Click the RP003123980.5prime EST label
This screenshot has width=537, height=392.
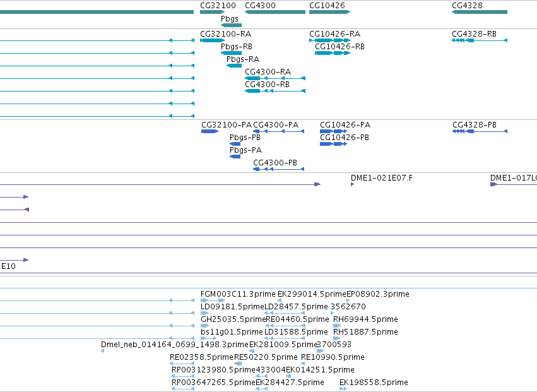214,370
